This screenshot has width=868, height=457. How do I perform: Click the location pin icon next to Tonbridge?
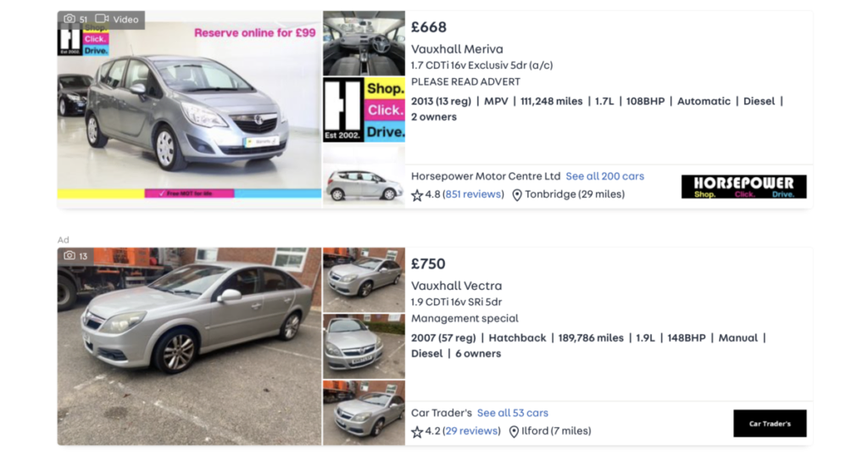pos(517,195)
